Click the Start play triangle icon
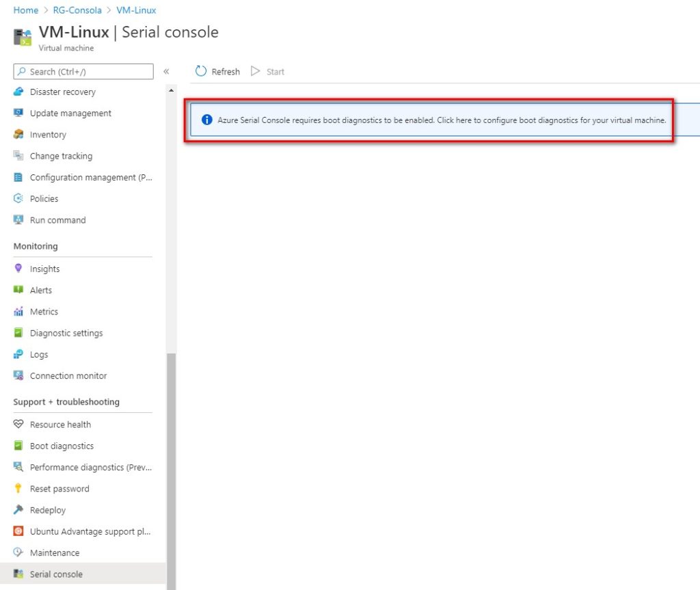 [x=256, y=71]
